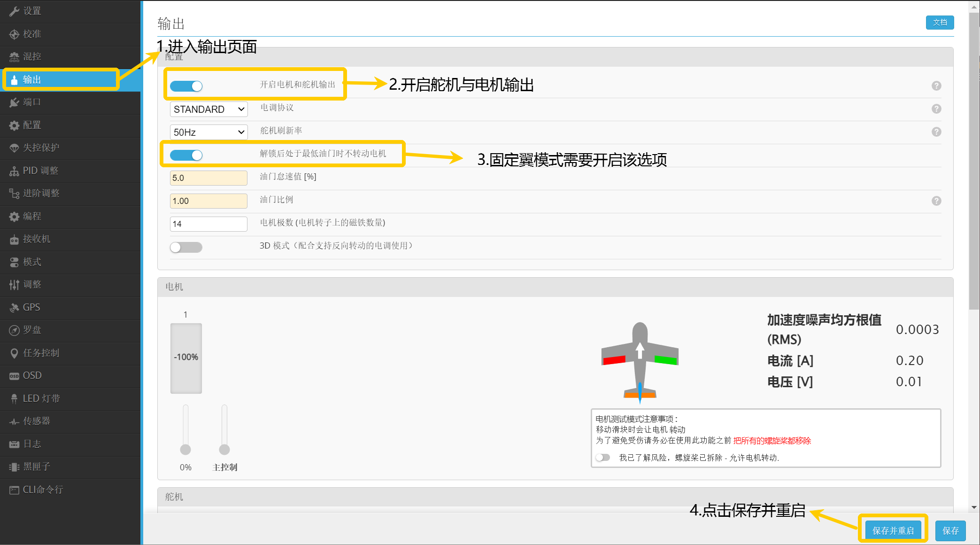980x545 pixels.
Task: Click the wrench icon beside 设置
Action: [x=14, y=11]
